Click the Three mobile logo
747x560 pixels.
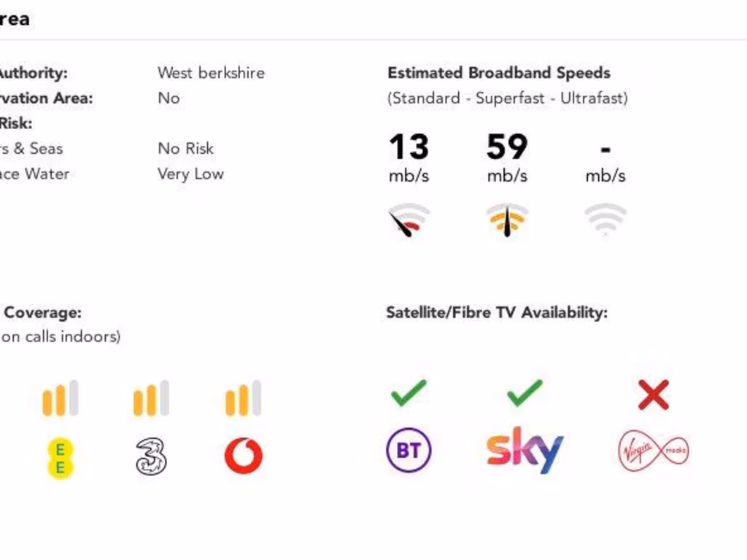coord(151,456)
